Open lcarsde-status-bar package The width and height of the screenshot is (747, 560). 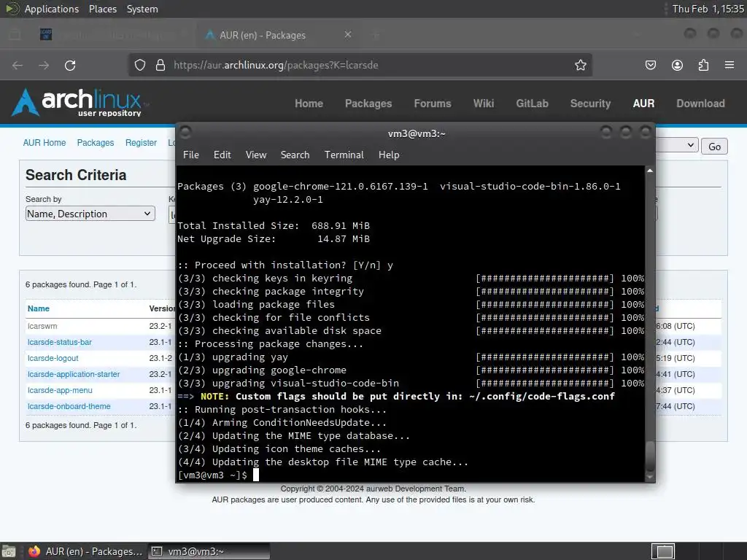pos(60,342)
